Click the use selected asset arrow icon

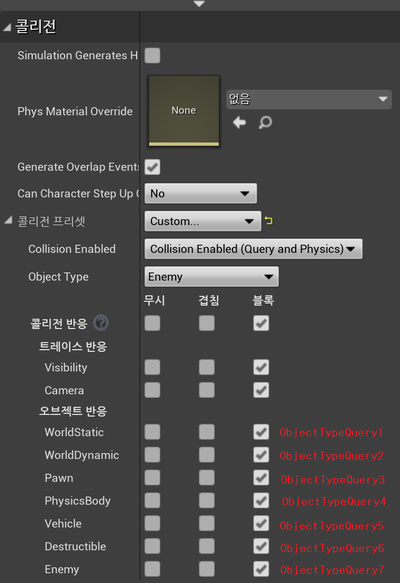239,122
